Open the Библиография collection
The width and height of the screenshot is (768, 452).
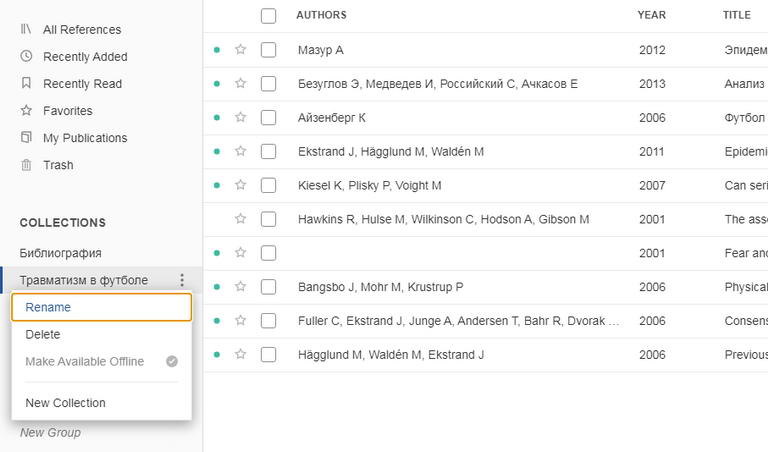coord(61,253)
